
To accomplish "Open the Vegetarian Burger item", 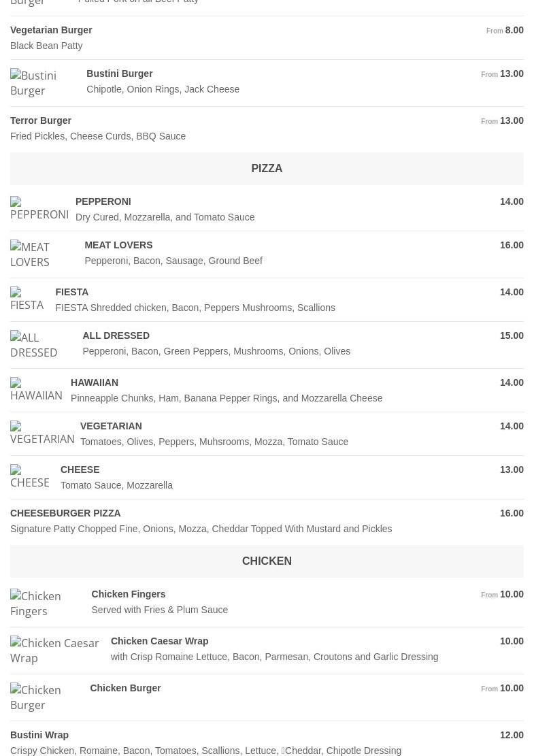I will coord(52,31).
